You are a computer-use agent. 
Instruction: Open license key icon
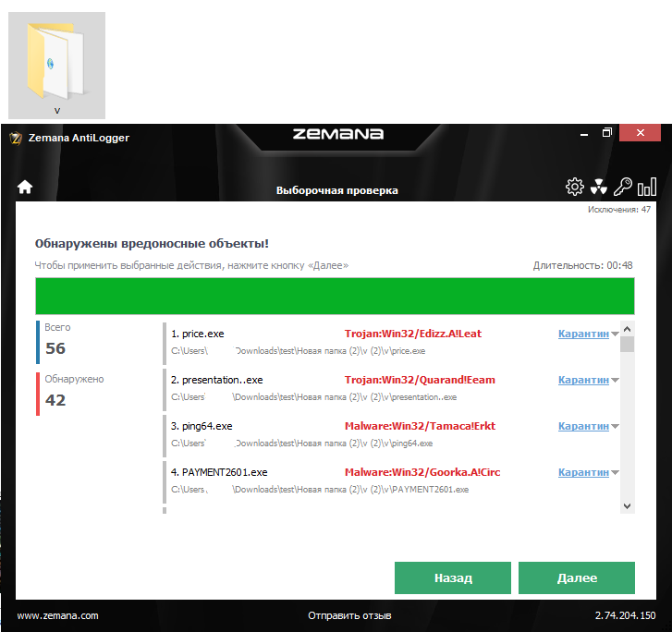pyautogui.click(x=623, y=187)
